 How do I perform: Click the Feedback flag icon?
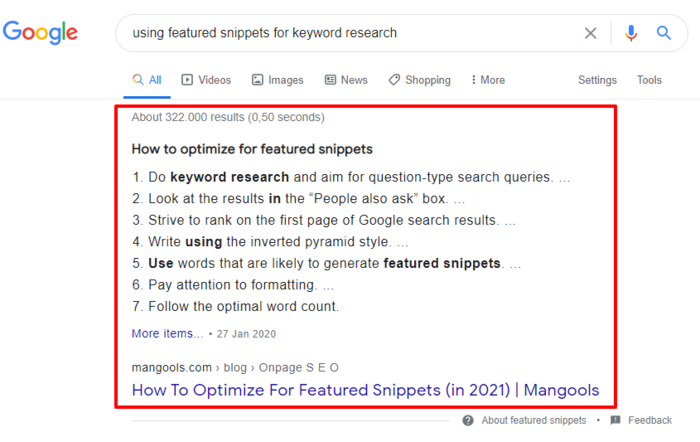(615, 420)
